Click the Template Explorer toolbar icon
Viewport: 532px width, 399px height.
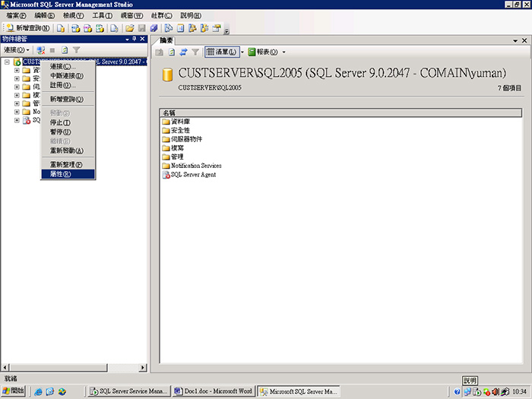click(204, 28)
